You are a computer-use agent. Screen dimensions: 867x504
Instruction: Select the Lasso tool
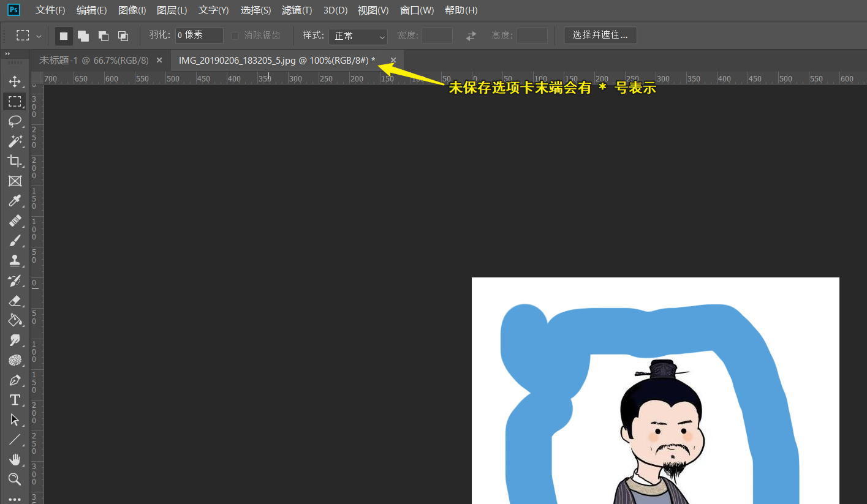coord(15,121)
